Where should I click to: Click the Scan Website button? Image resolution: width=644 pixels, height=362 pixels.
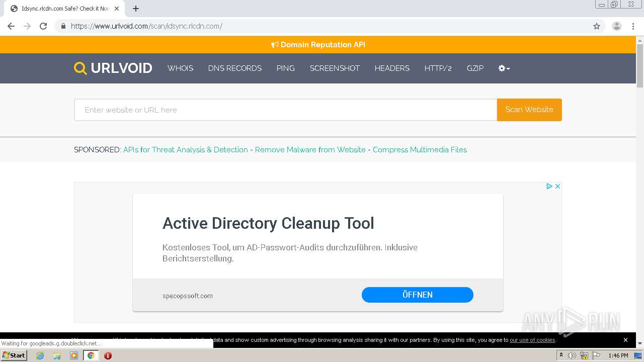pos(529,110)
